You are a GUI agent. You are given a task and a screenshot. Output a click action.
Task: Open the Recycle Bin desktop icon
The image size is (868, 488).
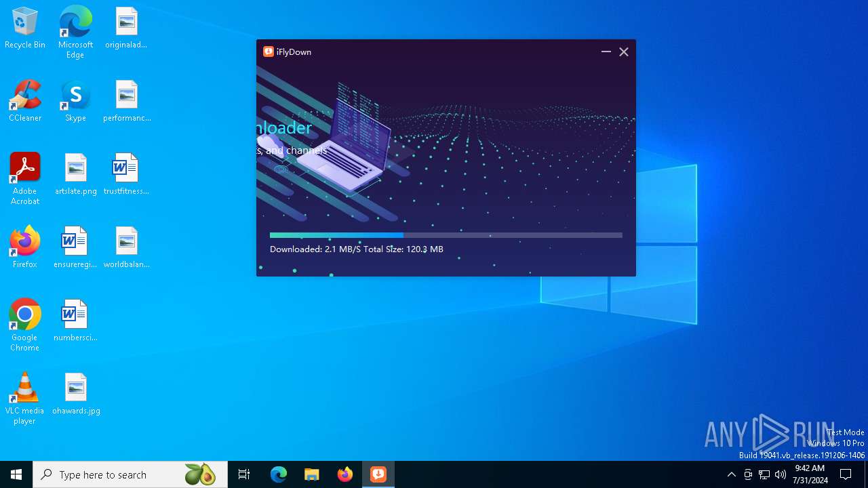tap(25, 28)
